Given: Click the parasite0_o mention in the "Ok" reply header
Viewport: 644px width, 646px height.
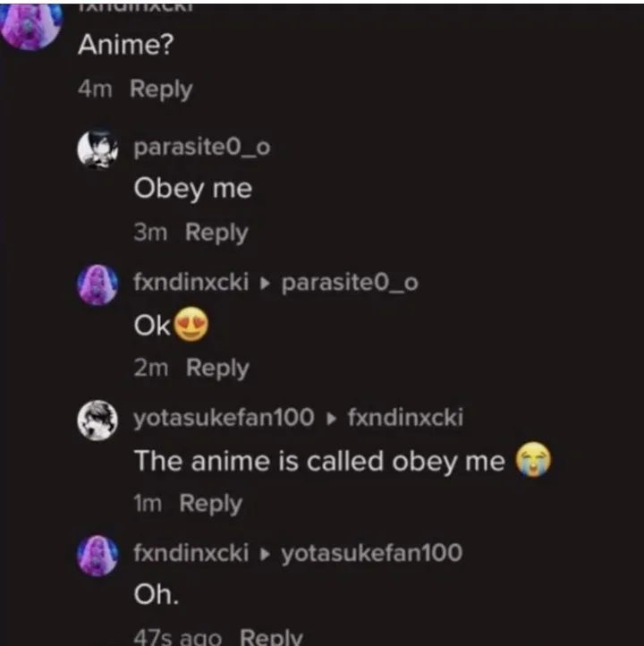Looking at the screenshot, I should click(350, 284).
